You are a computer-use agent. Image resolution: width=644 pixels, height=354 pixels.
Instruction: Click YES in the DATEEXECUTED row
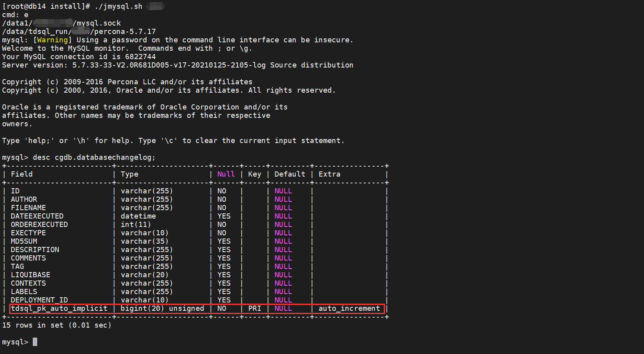224,216
